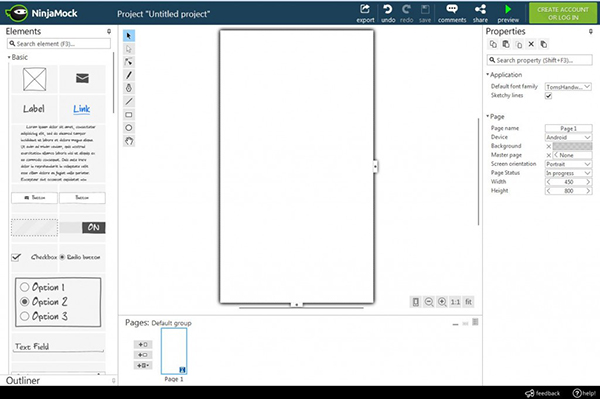The image size is (600, 399).
Task: Click the Search property field
Action: (x=540, y=60)
